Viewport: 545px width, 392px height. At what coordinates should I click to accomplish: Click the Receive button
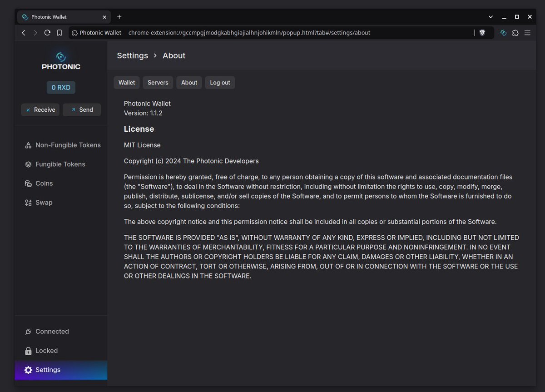[x=40, y=109]
